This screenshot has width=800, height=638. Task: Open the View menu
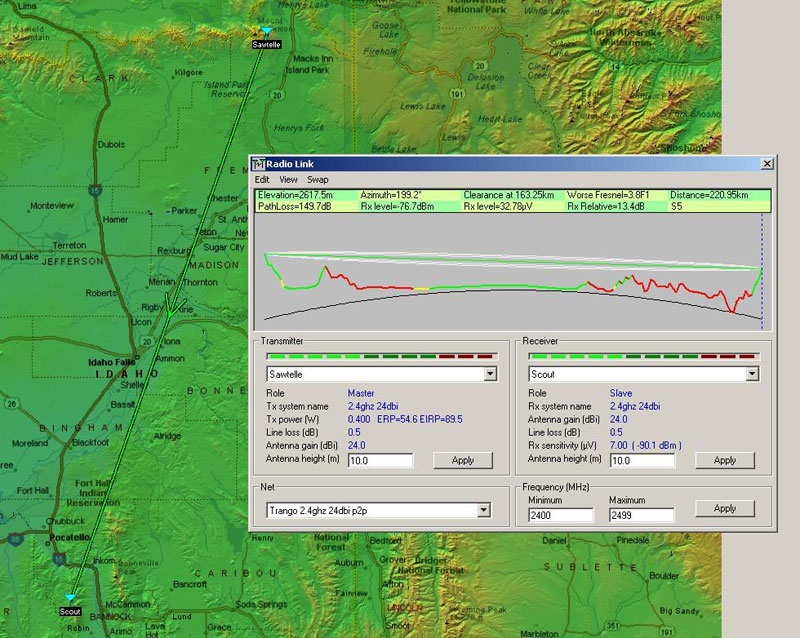point(288,179)
